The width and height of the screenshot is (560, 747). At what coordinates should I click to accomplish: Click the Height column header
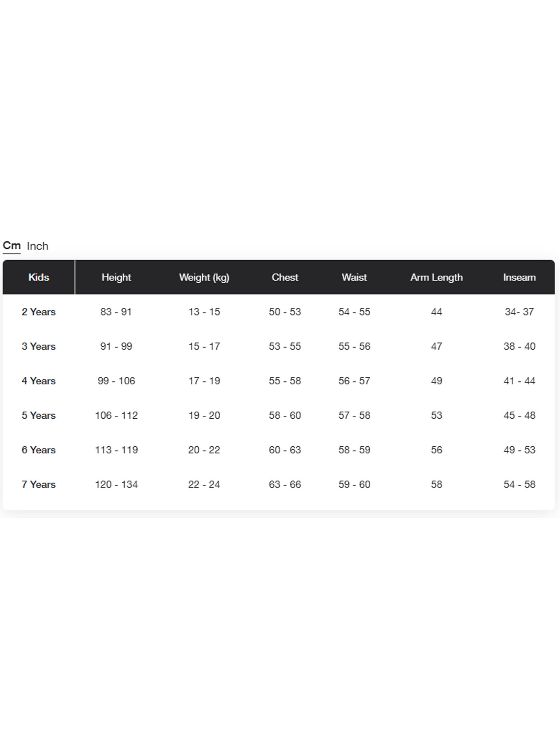point(116,277)
